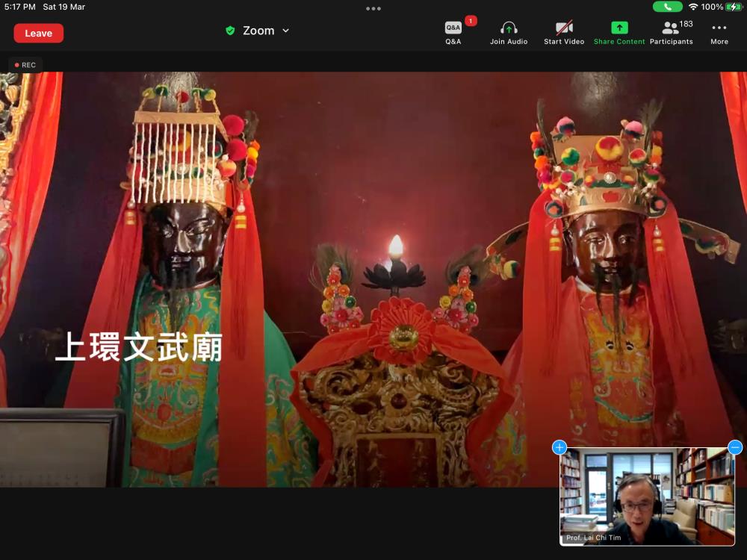
Task: Tap the green active call indicator
Action: 667,7
